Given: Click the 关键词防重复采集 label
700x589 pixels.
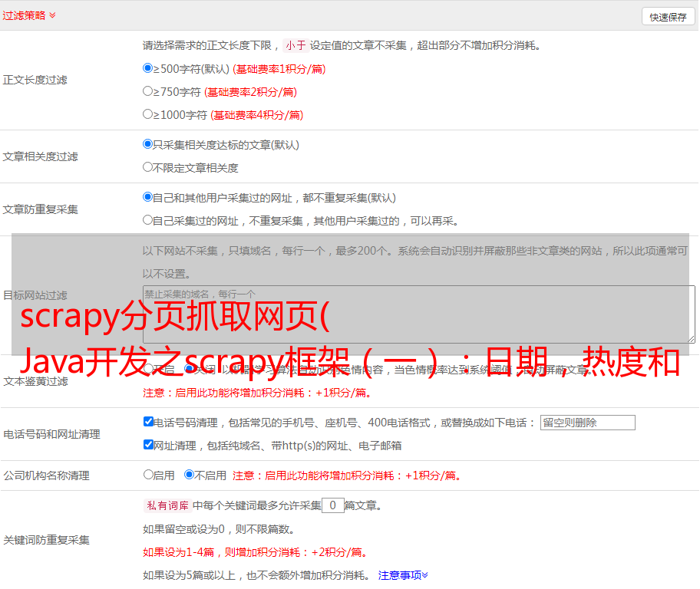Looking at the screenshot, I should (46, 541).
